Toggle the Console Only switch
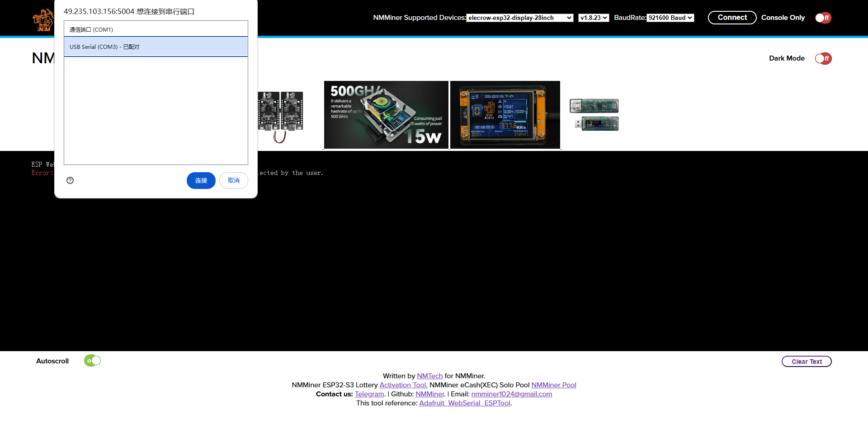The height and width of the screenshot is (428, 868). tap(823, 18)
